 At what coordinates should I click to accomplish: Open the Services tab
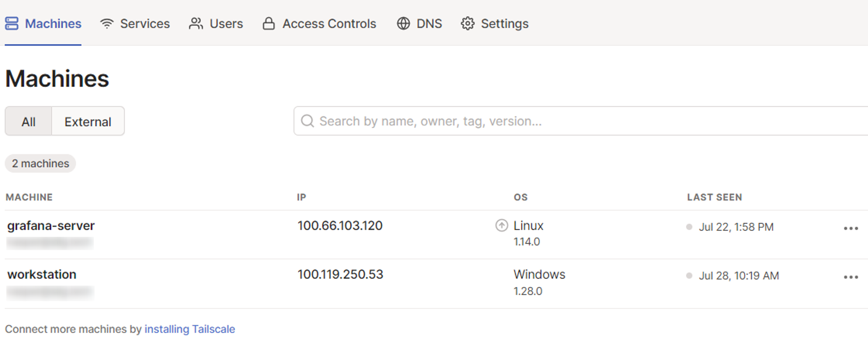coord(145,23)
